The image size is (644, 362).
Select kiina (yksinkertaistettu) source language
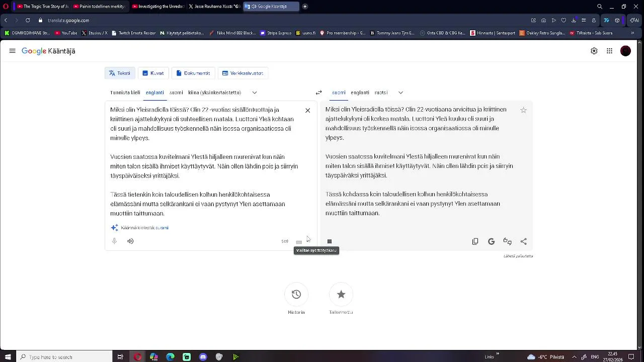(215, 93)
